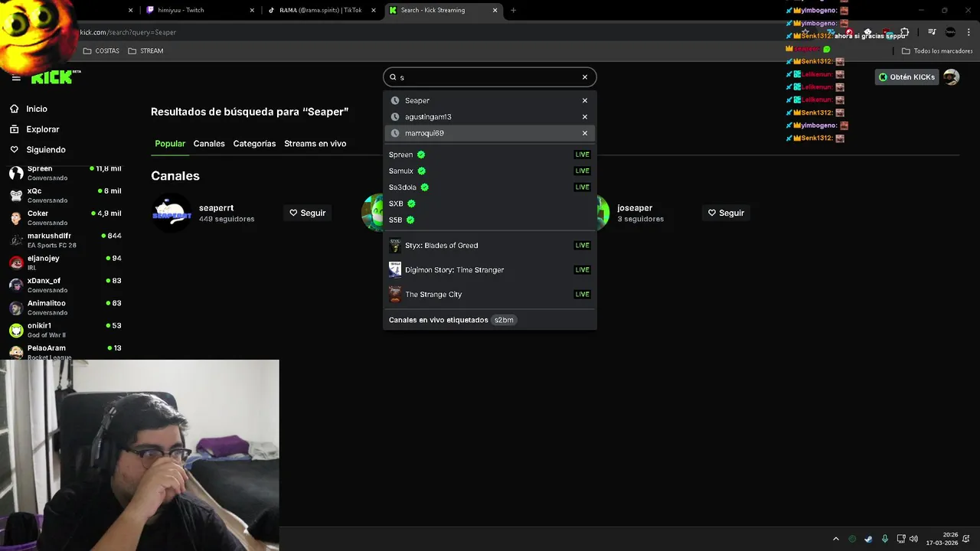Open user profile avatar on Kick
The image size is (980, 551).
pos(951,77)
